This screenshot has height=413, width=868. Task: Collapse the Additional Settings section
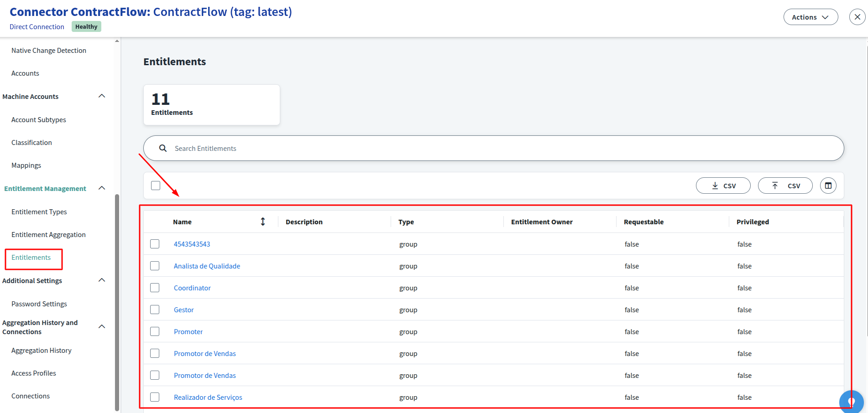[x=102, y=280]
